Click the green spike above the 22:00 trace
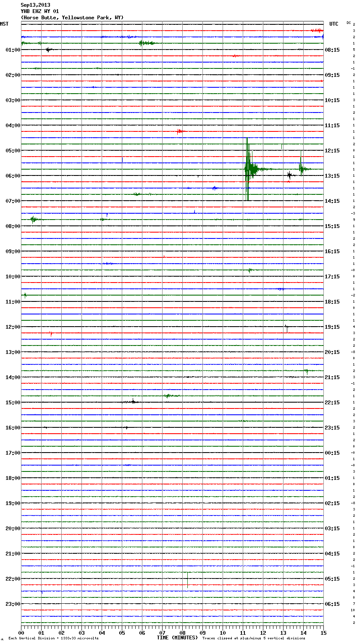Screen dimensions: 357x644 pos(187,579)
